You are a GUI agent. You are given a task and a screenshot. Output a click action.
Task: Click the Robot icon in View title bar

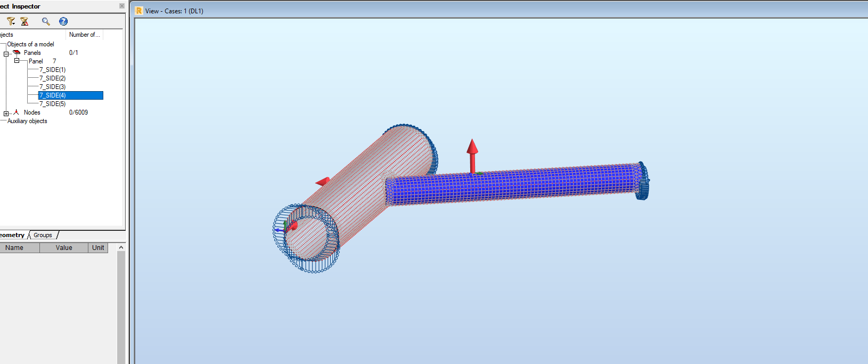139,11
